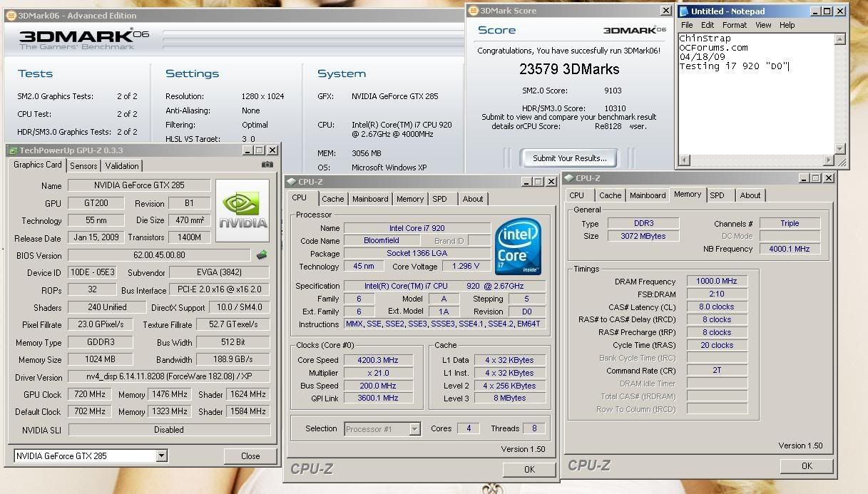
Task: Click the NB Frequency value 4000.1 MHz
Action: tap(790, 249)
